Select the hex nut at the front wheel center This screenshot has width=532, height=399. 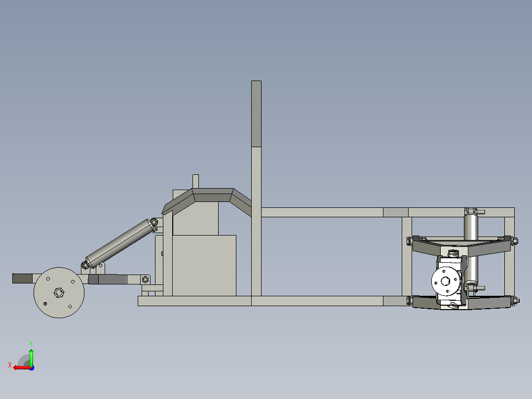click(59, 293)
